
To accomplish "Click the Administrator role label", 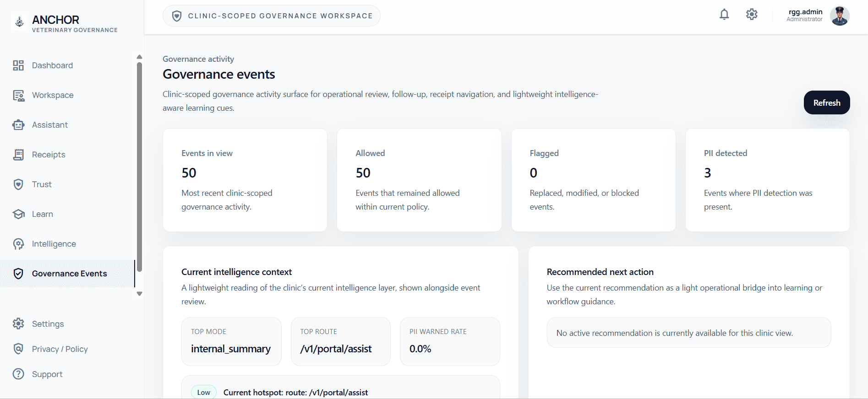I will [804, 19].
